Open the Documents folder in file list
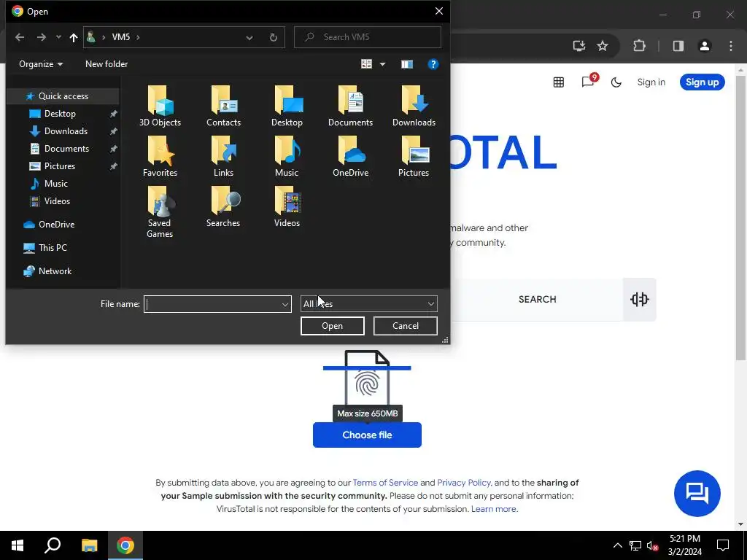This screenshot has height=560, width=747. click(x=350, y=106)
